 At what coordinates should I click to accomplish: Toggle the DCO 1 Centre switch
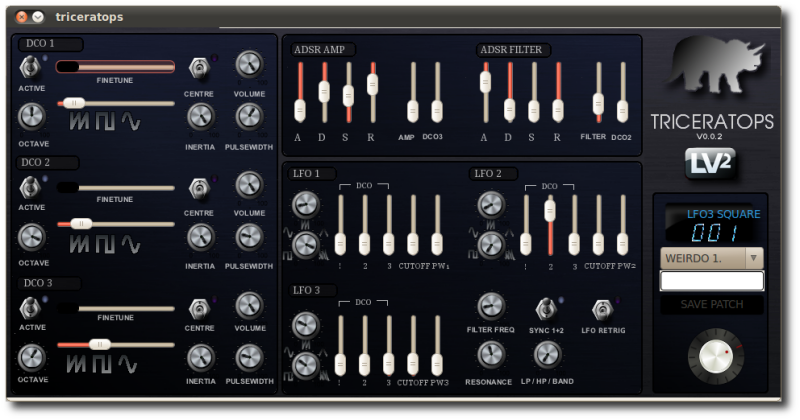click(x=199, y=68)
